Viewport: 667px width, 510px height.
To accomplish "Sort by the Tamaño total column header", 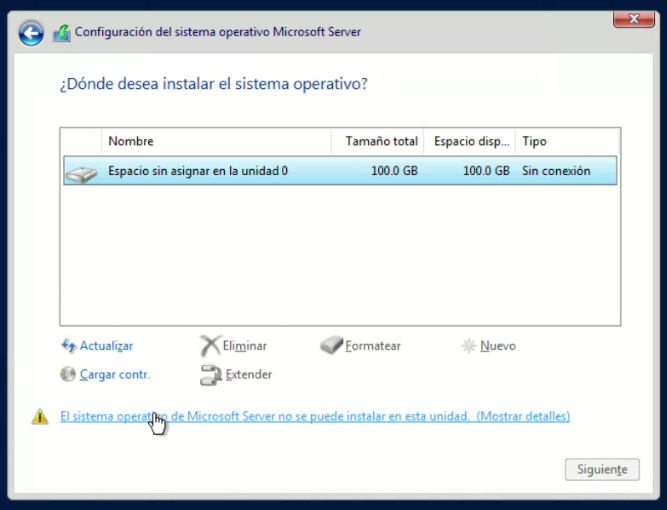I will [381, 142].
